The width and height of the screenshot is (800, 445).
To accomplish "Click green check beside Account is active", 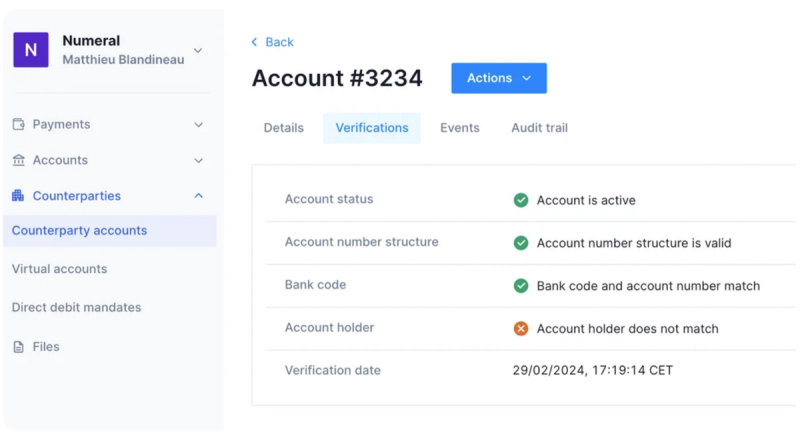I will point(520,200).
